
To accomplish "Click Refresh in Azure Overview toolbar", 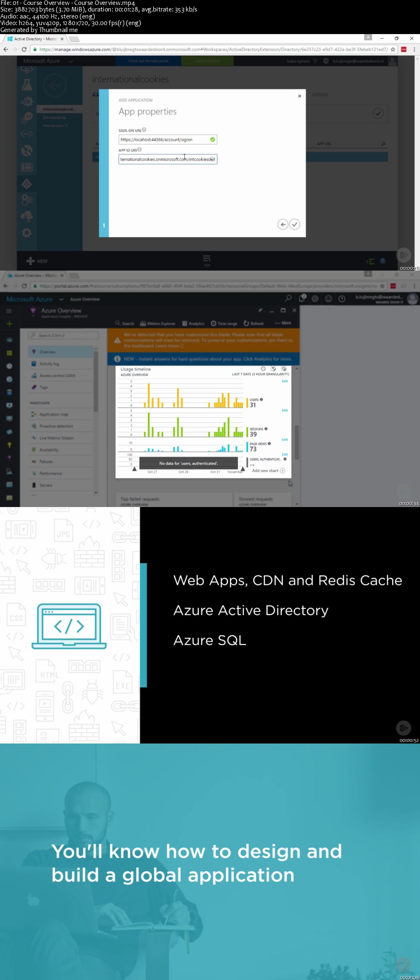I will (x=254, y=324).
